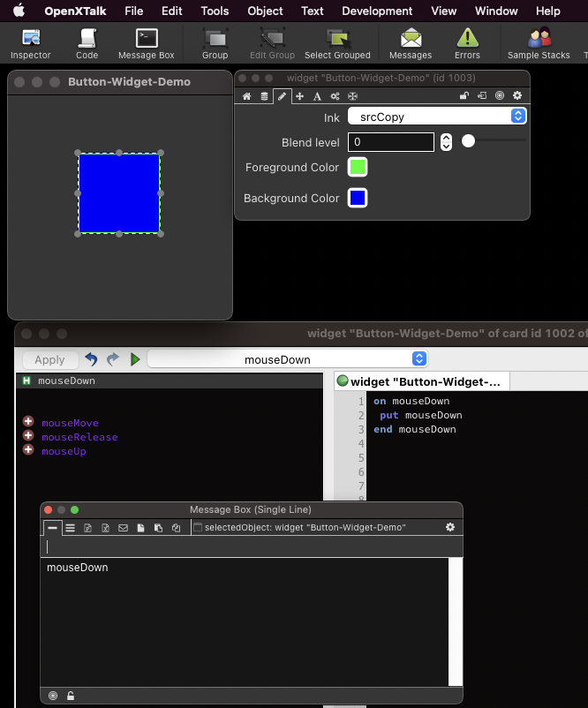Open the Inspector from the toolbar
This screenshot has height=708, width=588.
31,44
